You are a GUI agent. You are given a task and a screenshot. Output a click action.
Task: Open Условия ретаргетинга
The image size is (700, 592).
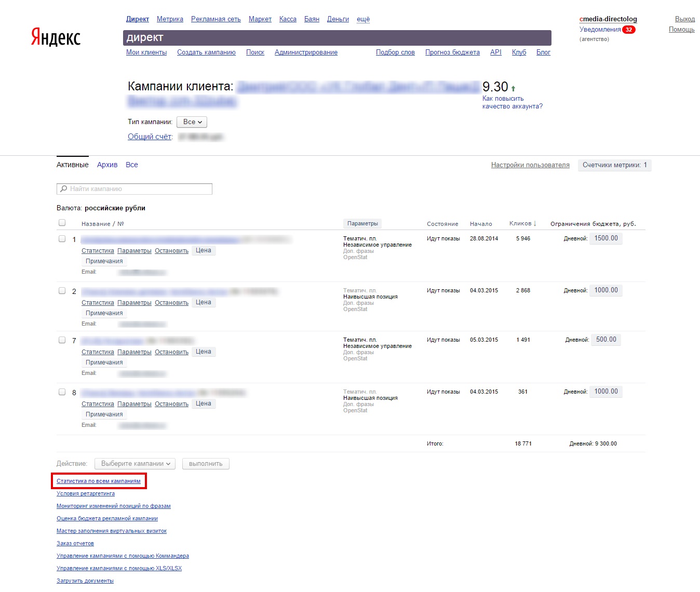click(86, 493)
